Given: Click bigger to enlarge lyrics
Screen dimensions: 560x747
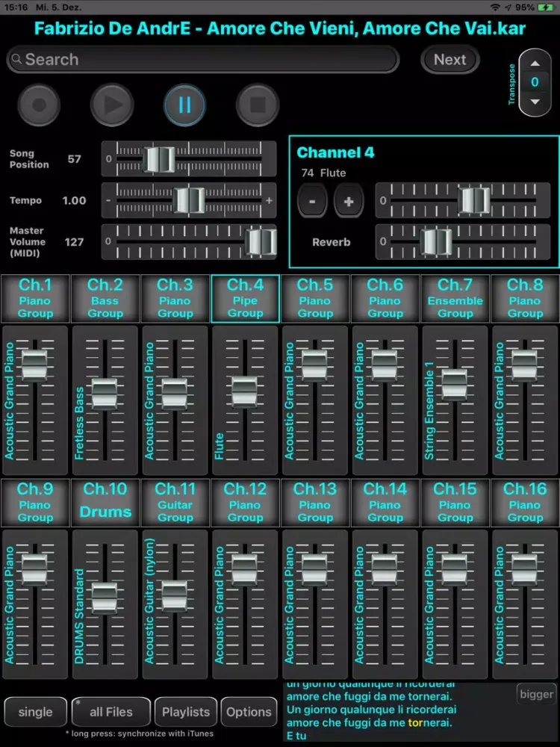Looking at the screenshot, I should (x=537, y=694).
